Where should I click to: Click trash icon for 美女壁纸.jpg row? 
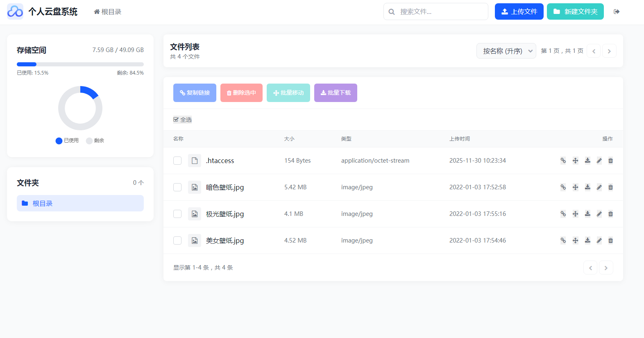click(610, 240)
